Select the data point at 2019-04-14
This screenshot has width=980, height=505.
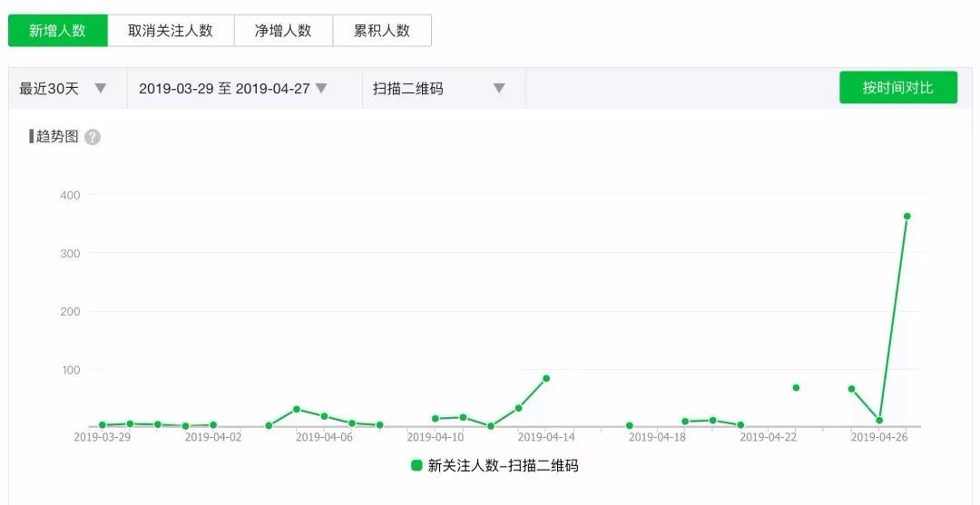546,378
